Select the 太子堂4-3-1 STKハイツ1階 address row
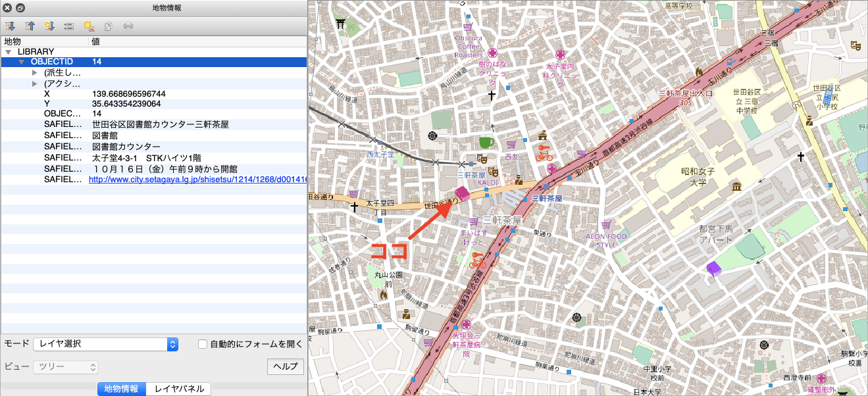Image resolution: width=868 pixels, height=396 pixels. (x=154, y=158)
